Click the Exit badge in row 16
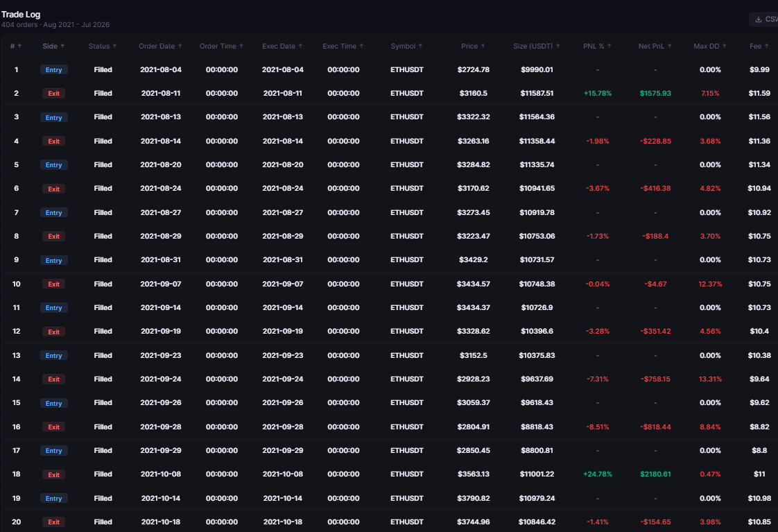Viewport: 778px width, 532px height. coord(53,427)
